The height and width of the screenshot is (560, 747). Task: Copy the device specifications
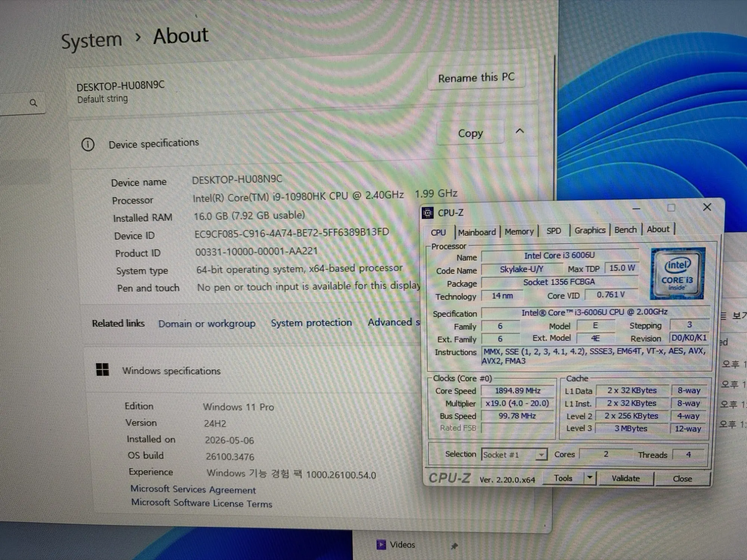click(x=470, y=133)
